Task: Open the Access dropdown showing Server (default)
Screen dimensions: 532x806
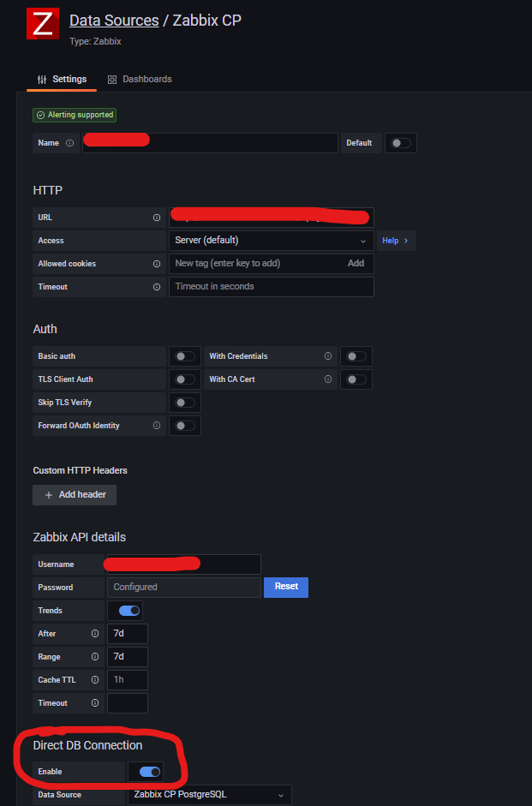Action: 271,240
